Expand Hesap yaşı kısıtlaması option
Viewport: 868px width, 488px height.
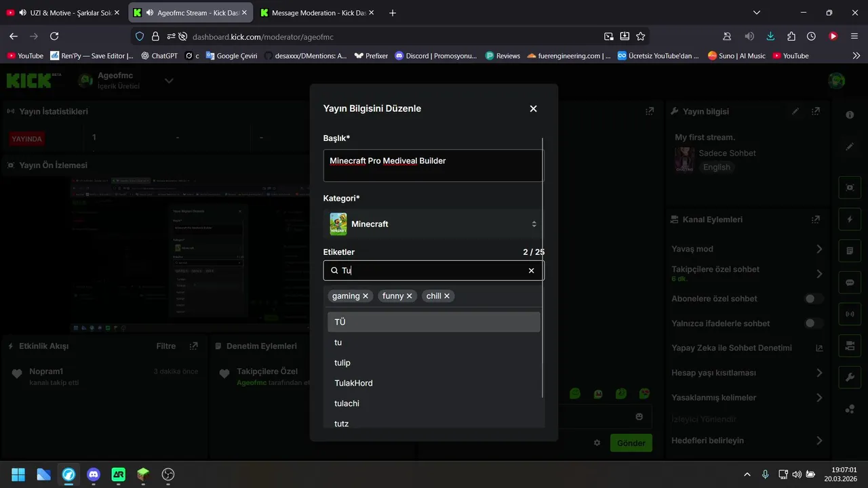click(x=819, y=373)
